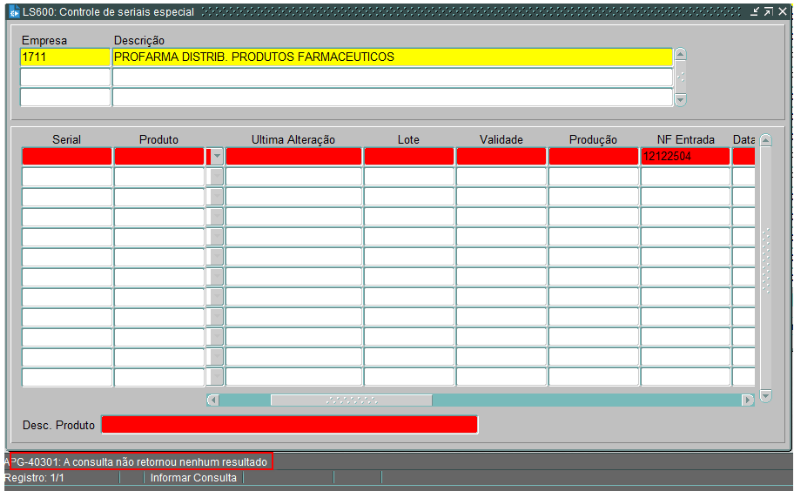Click the grid's vertical scrollbar down arrow

(766, 395)
